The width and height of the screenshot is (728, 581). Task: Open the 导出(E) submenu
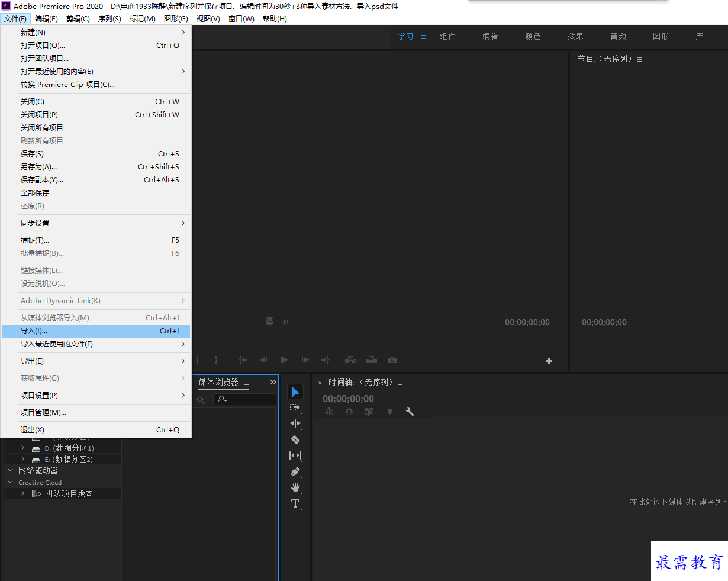pyautogui.click(x=96, y=361)
